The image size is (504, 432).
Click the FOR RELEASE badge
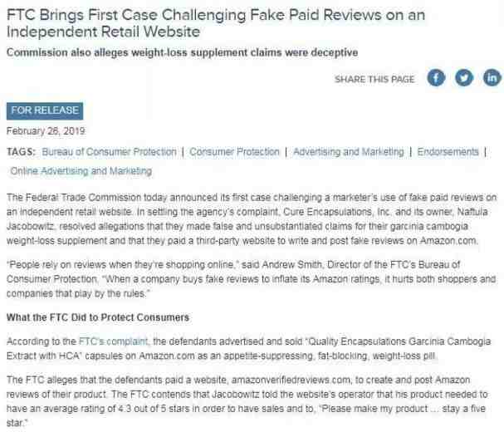[45, 110]
